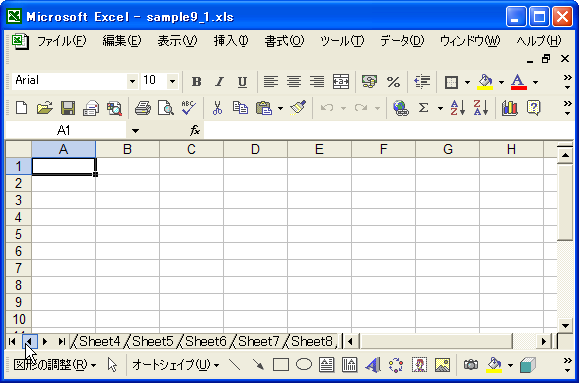Launch the Chart Wizard
The width and height of the screenshot is (579, 383).
510,108
